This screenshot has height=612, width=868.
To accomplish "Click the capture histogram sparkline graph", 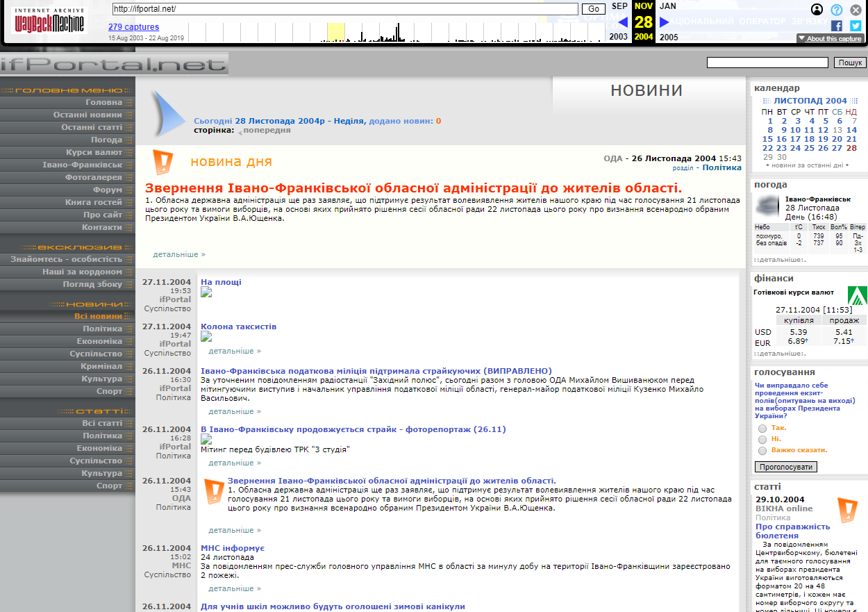I will coord(397,32).
